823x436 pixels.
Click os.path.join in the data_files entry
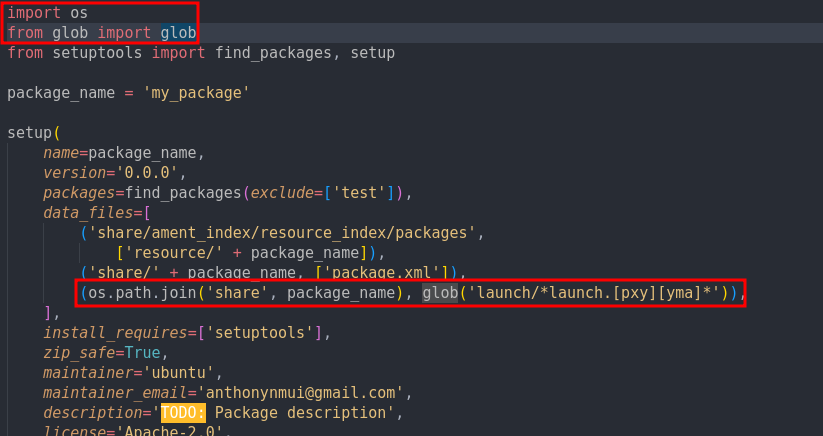pos(133,293)
